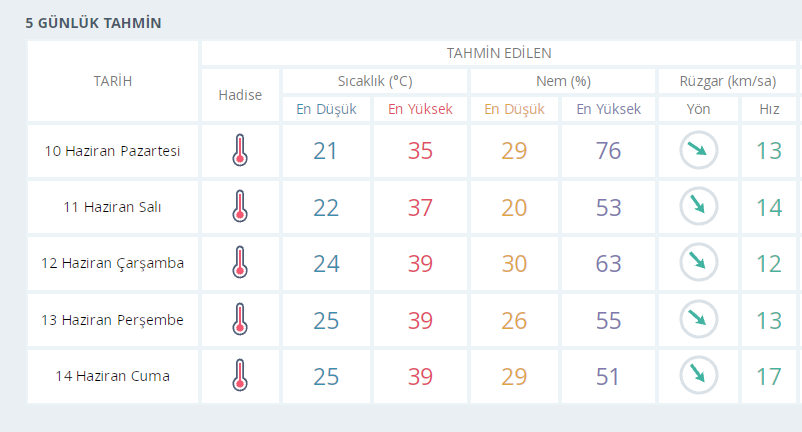Click the Nem (%) header
The image size is (802, 432).
(x=562, y=81)
